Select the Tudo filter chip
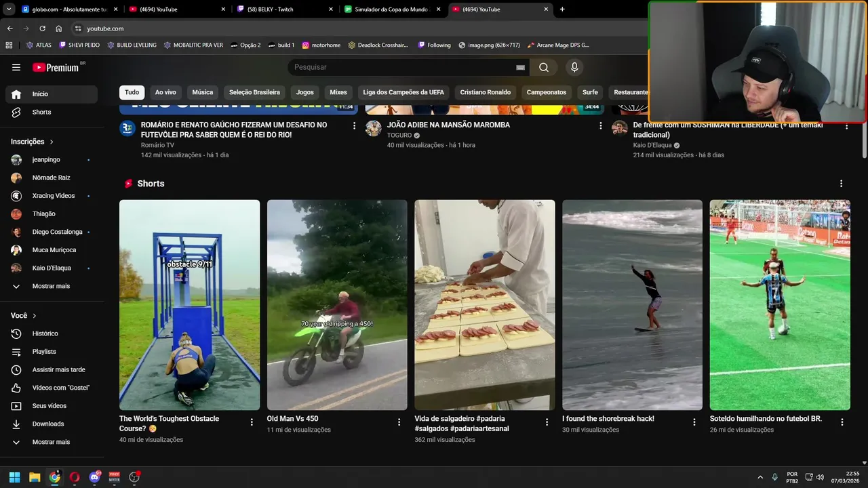868x488 pixels. coord(132,92)
